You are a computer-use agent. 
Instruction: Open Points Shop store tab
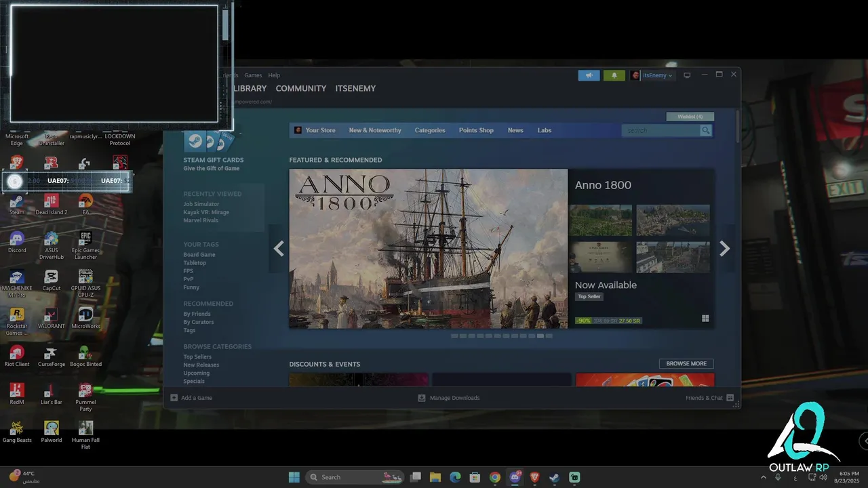476,130
